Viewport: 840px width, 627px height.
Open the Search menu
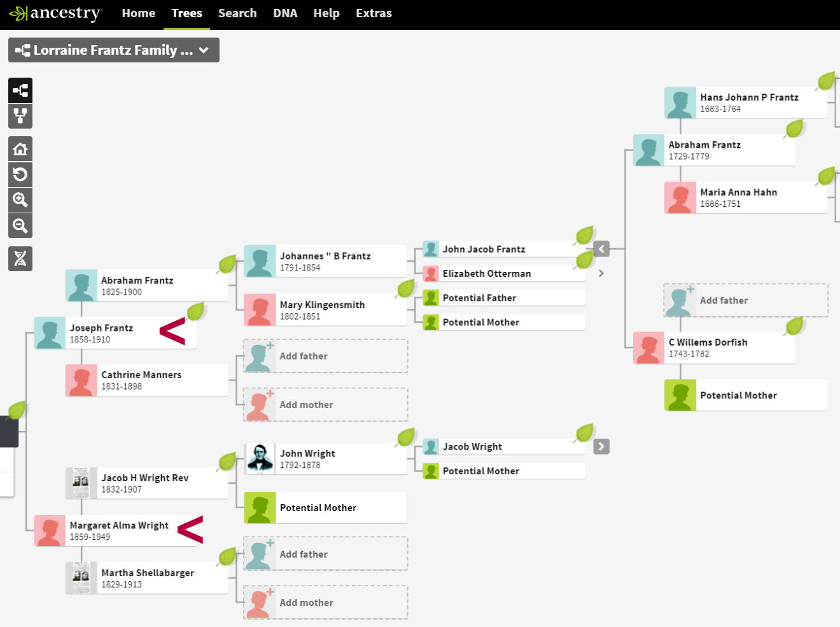237,13
